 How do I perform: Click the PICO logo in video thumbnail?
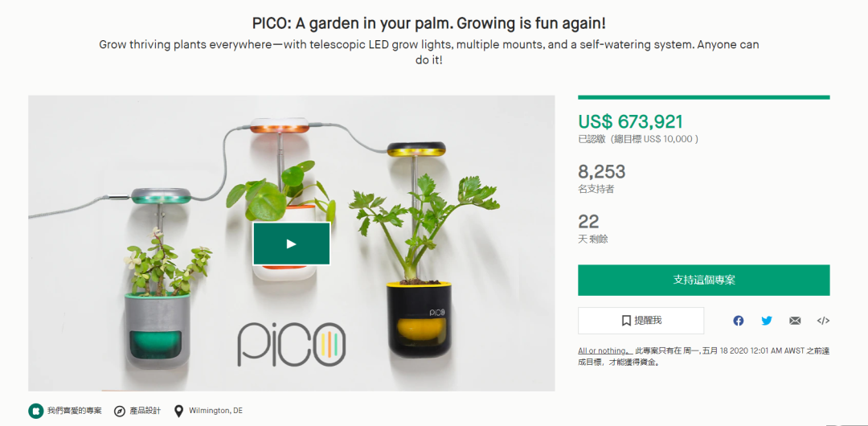[293, 345]
